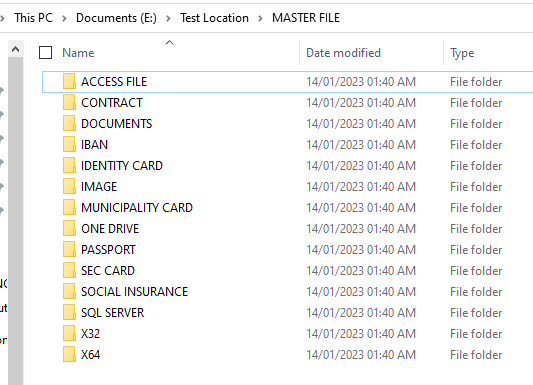The image size is (533, 385).
Task: Select the IMAGE folder name
Action: [99, 187]
